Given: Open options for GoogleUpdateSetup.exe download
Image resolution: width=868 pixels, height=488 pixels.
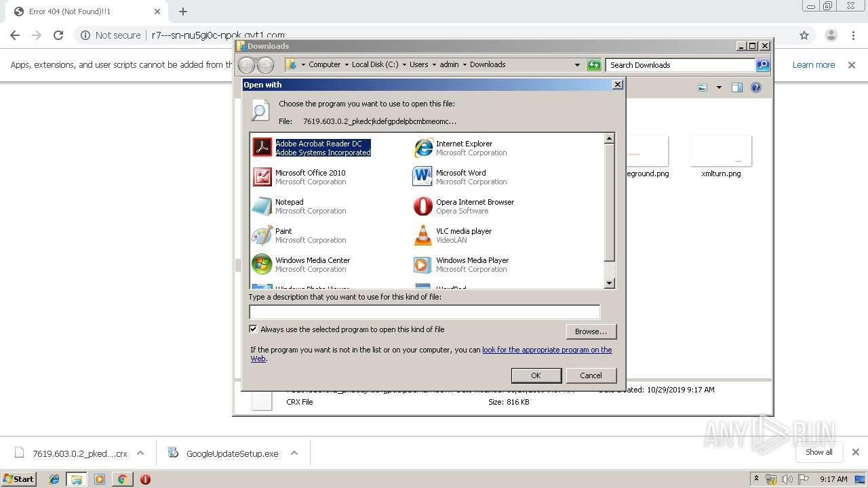Looking at the screenshot, I should [294, 453].
